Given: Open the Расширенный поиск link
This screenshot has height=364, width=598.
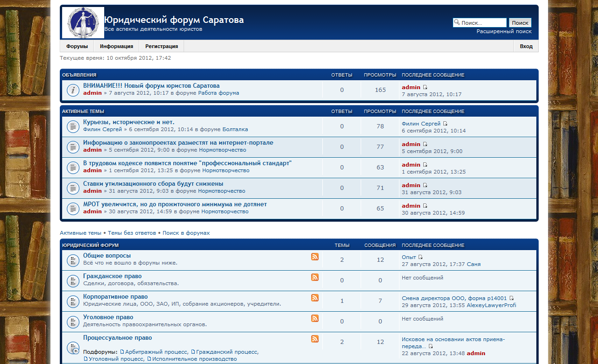Looking at the screenshot, I should point(504,31).
